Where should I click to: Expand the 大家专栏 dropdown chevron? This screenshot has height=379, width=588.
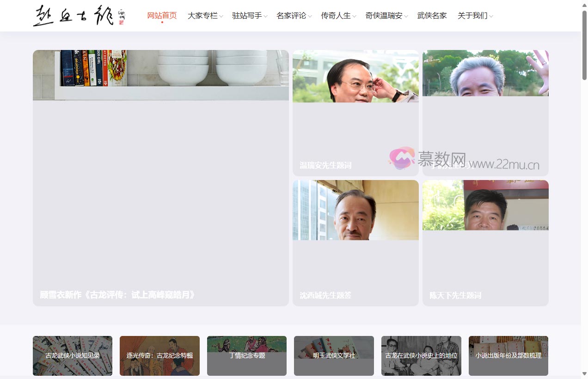coord(221,17)
